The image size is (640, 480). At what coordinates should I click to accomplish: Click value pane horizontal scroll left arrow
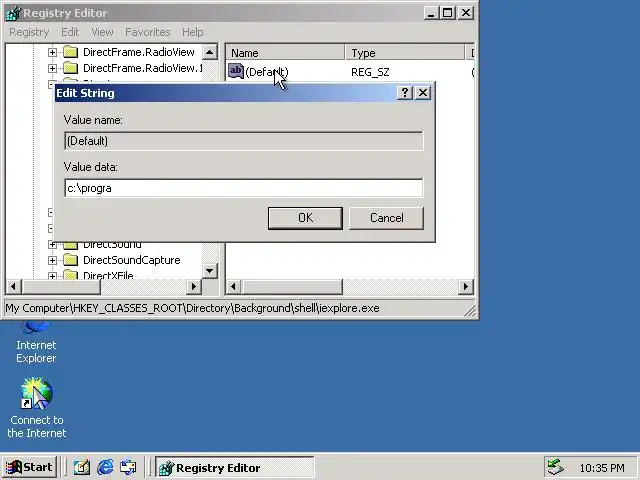click(x=233, y=287)
